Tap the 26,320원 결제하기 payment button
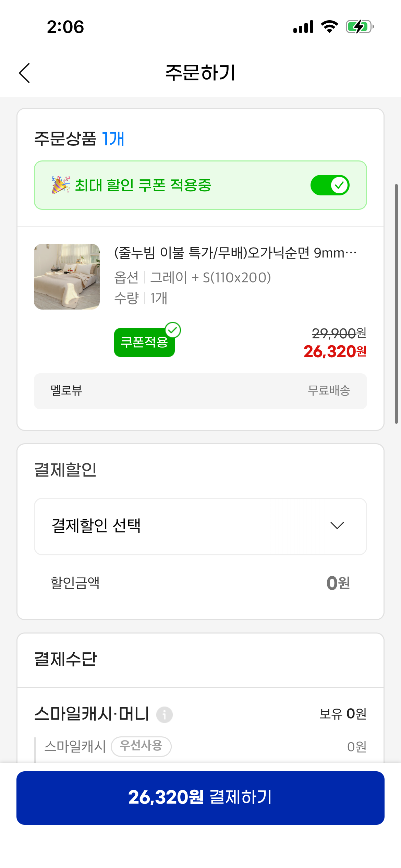401x868 pixels. click(200, 798)
